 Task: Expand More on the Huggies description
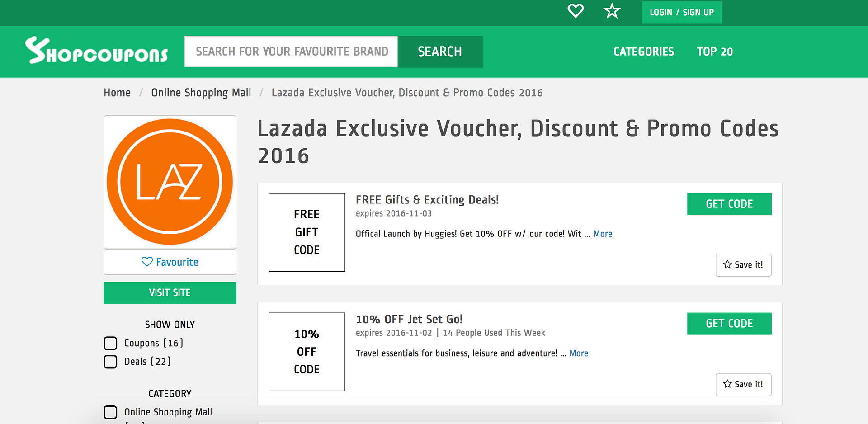[603, 234]
